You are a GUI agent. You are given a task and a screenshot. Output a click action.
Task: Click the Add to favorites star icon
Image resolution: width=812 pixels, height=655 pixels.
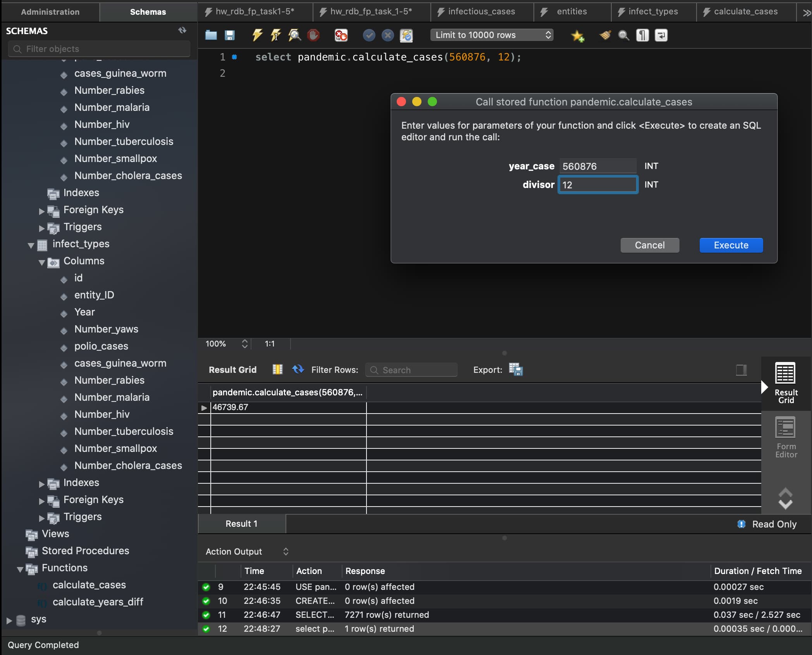pos(577,36)
